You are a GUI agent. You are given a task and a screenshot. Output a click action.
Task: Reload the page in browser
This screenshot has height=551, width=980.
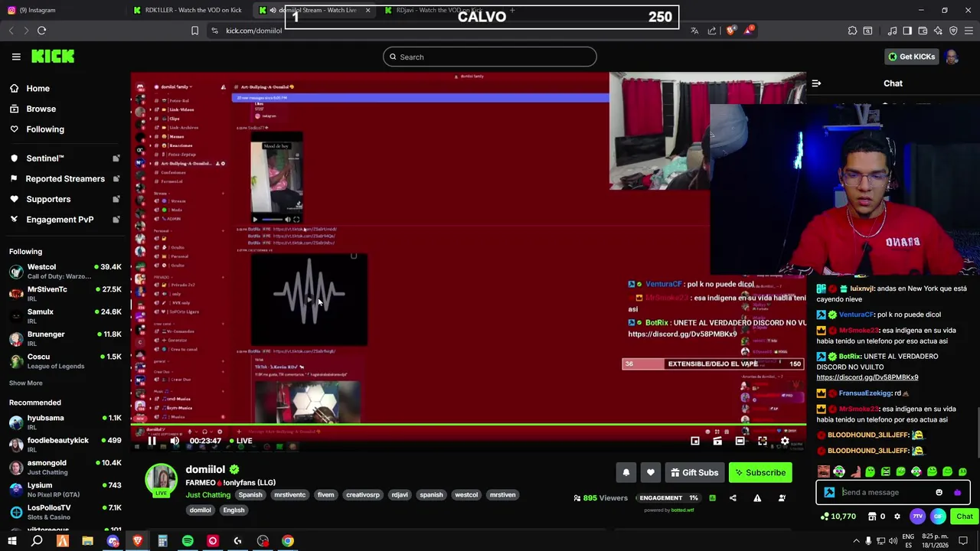point(42,31)
